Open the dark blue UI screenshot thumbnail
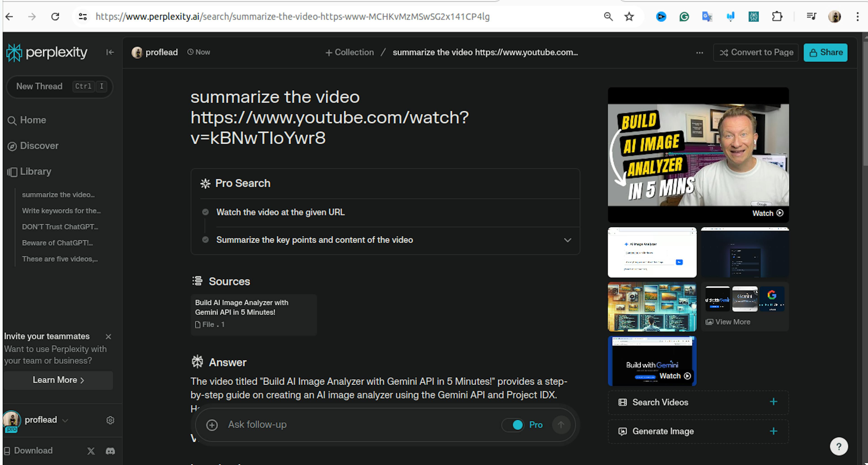 (x=745, y=252)
